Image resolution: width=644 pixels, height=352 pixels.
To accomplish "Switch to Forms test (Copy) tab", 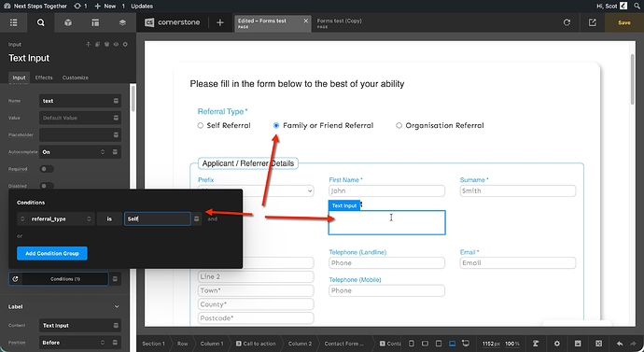I will pos(339,22).
